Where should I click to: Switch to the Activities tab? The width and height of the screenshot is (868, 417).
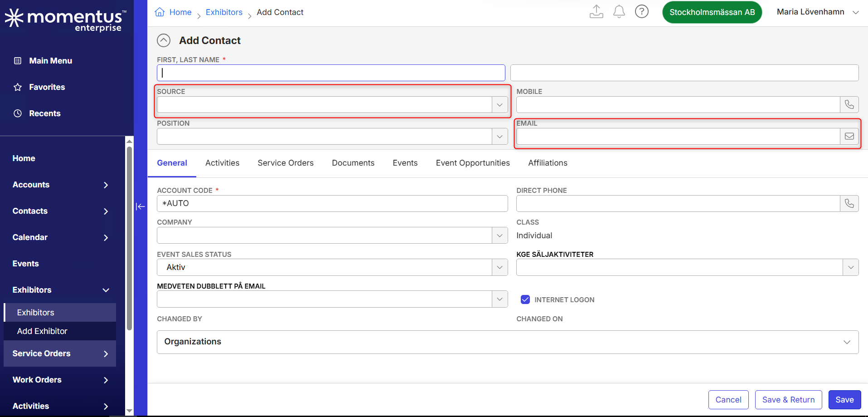pyautogui.click(x=223, y=163)
